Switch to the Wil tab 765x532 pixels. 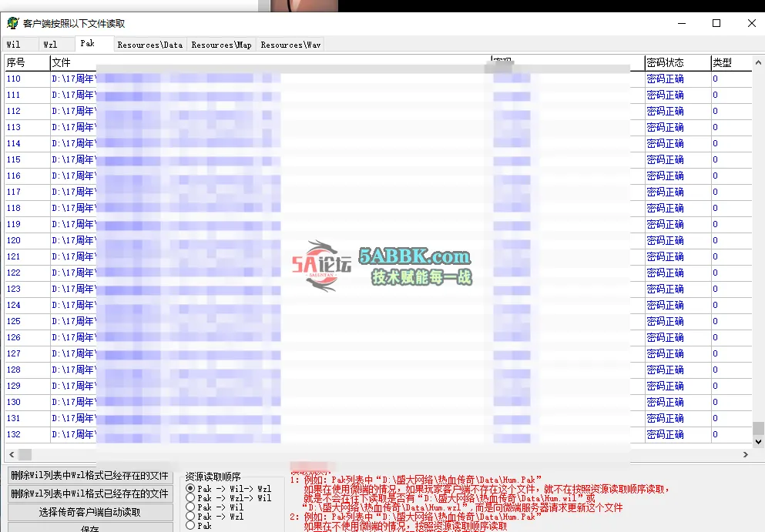tap(20, 45)
